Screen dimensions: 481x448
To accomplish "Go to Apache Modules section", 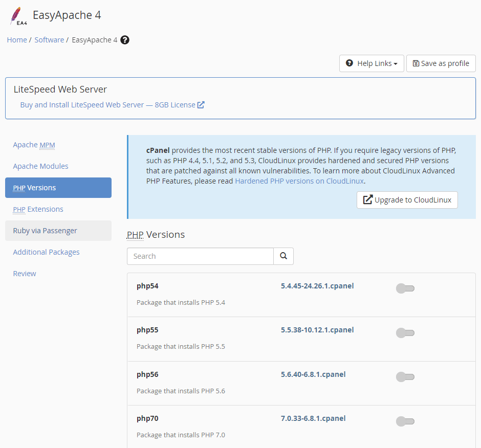I will pyautogui.click(x=40, y=166).
